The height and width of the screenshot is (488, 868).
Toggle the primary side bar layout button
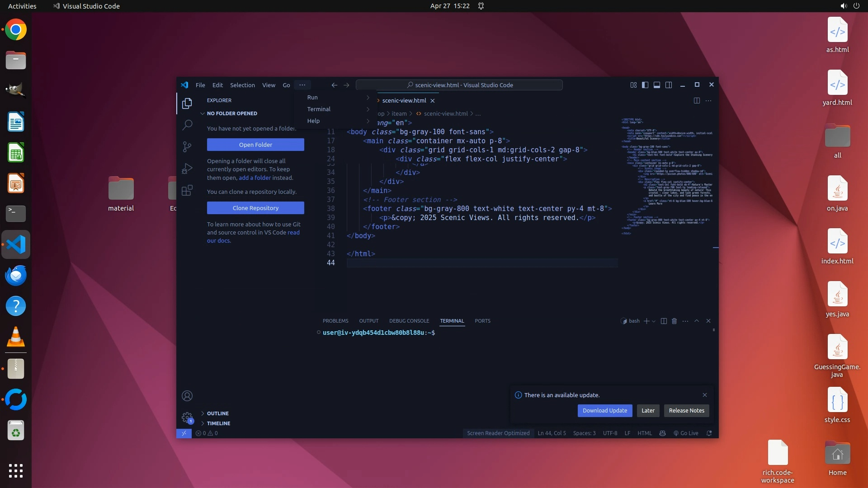pos(645,85)
